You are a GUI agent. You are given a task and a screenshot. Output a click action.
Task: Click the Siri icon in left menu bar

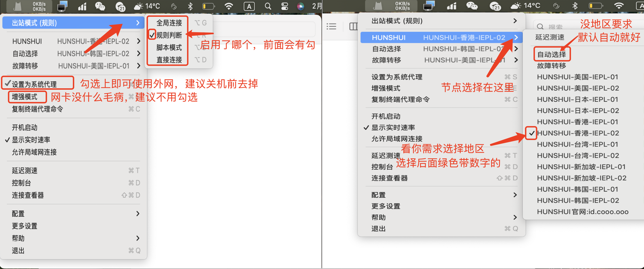tap(300, 6)
